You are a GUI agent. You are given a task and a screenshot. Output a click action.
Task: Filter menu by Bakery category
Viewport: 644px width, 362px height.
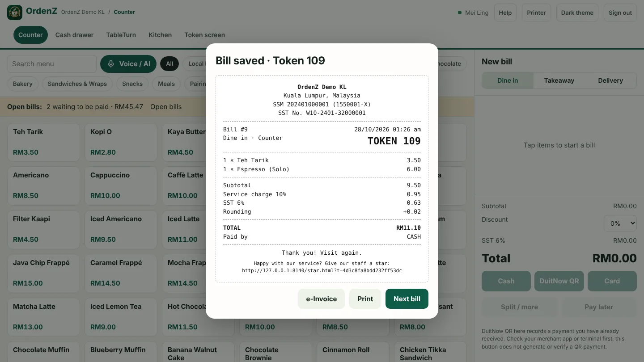pyautogui.click(x=23, y=84)
